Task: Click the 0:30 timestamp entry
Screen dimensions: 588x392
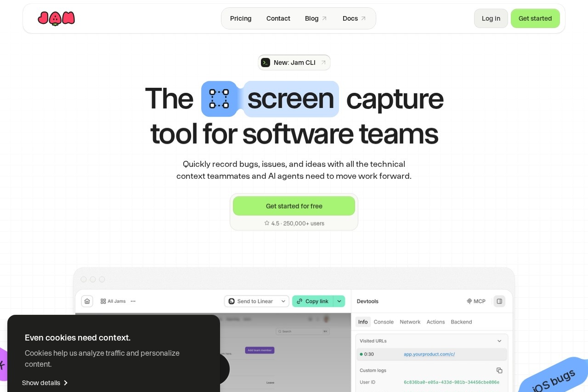Action: (x=367, y=354)
